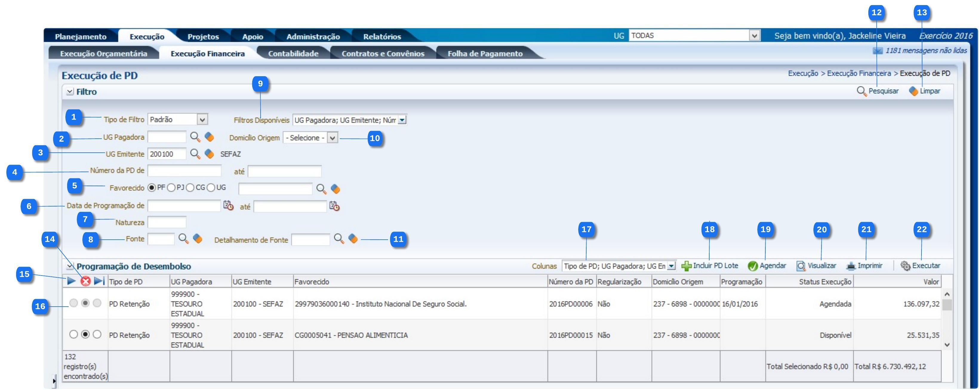Select the PJ Favorecido radio button
This screenshot has width=980, height=390.
pos(172,188)
